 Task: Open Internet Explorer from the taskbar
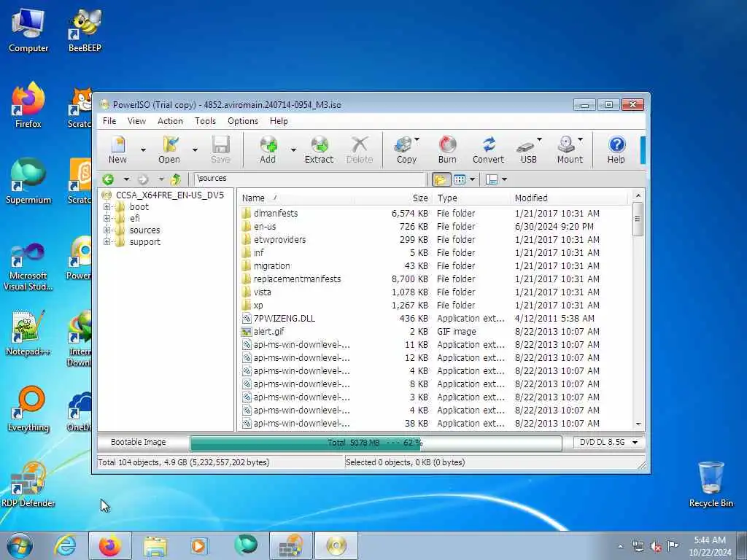[x=65, y=545]
